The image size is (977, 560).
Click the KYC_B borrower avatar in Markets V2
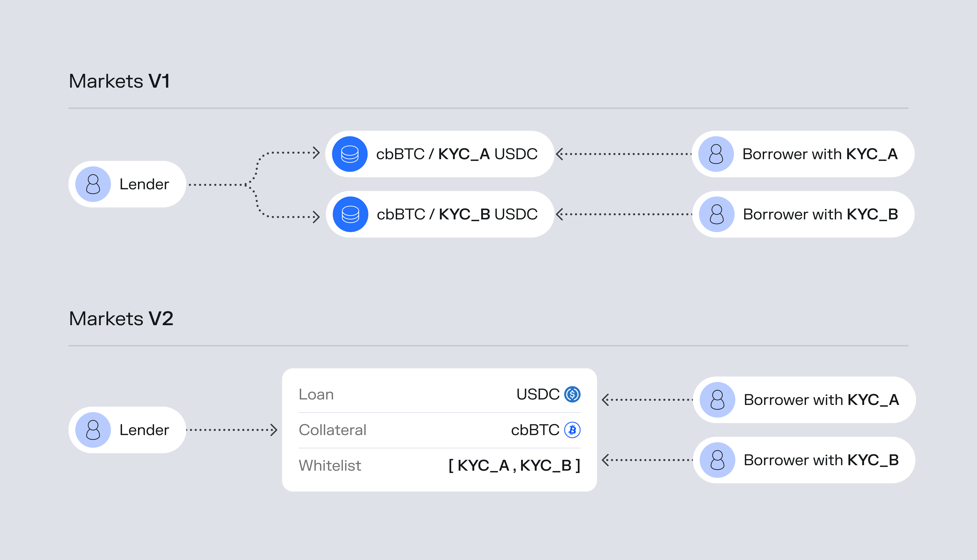pyautogui.click(x=717, y=460)
